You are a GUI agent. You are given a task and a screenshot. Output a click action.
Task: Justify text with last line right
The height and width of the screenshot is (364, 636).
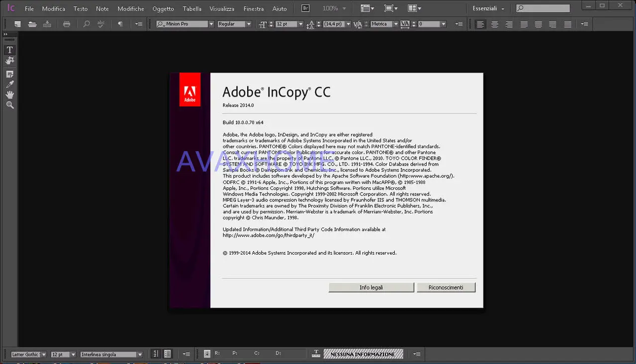click(x=553, y=24)
